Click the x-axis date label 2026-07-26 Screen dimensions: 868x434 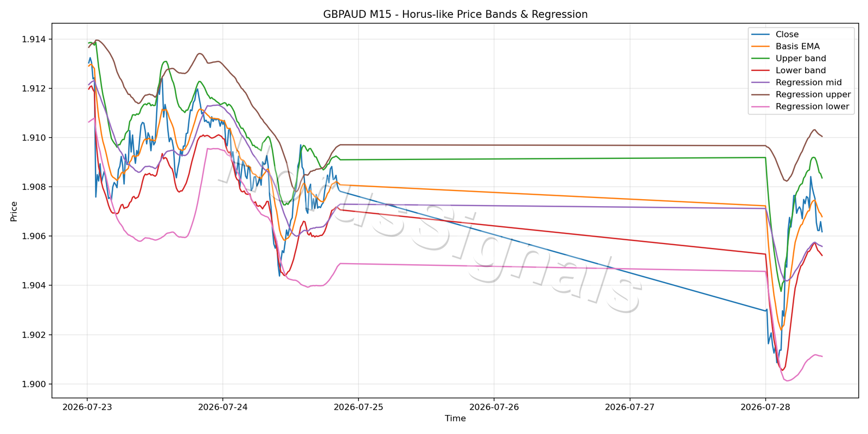[494, 407]
